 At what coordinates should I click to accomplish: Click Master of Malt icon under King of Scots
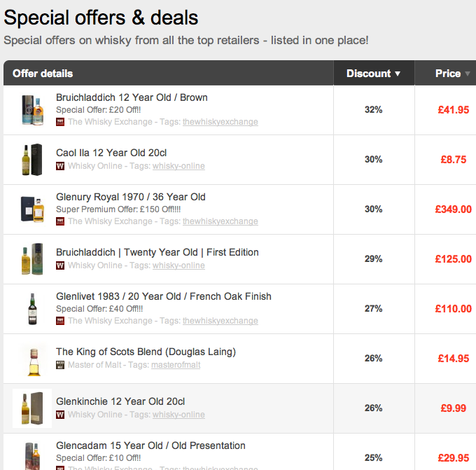[x=60, y=365]
